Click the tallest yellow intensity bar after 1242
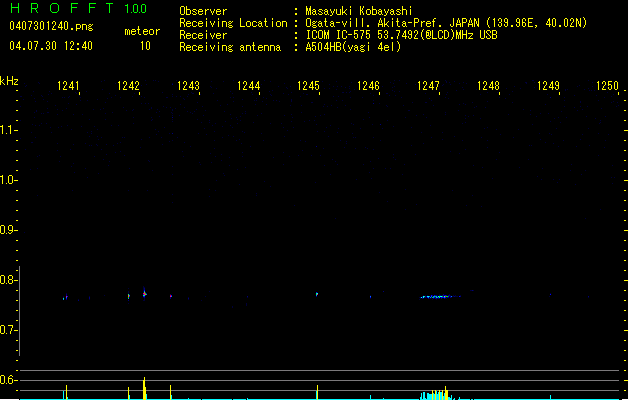629x400 pixels. [x=144, y=388]
